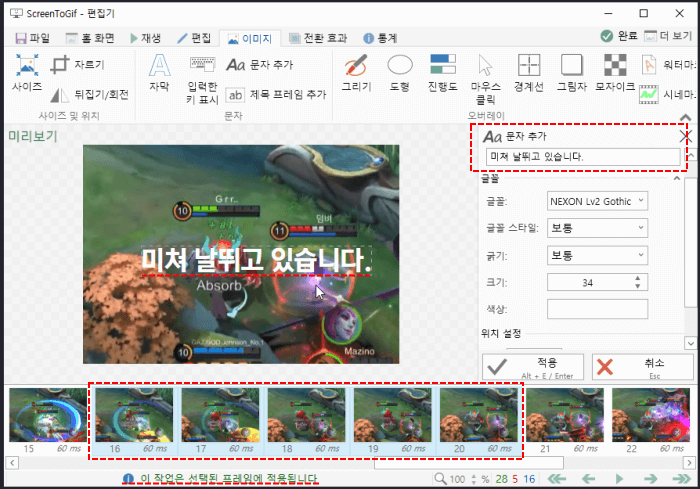Click the text input containing 미쳐 날뛰고 있습니다.

pyautogui.click(x=583, y=157)
